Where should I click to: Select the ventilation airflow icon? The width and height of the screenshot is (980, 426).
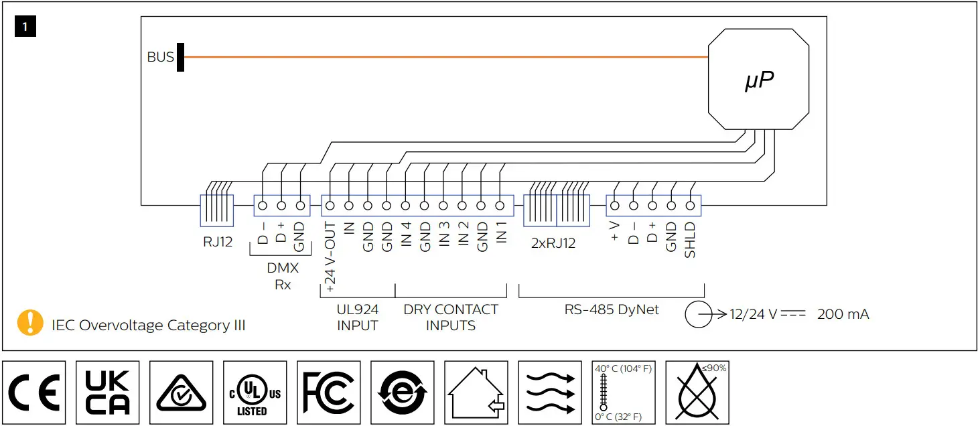(x=549, y=392)
